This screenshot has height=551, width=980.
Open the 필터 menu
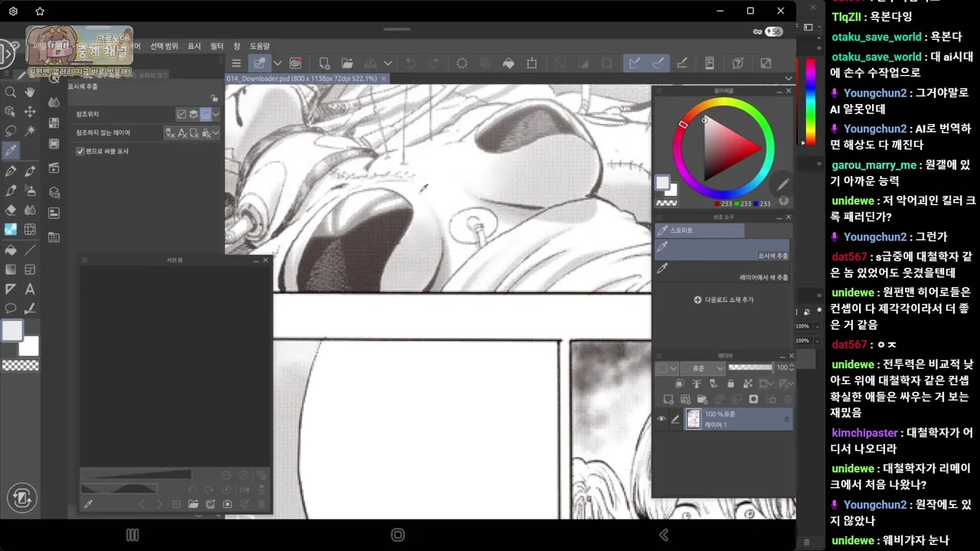pos(217,46)
